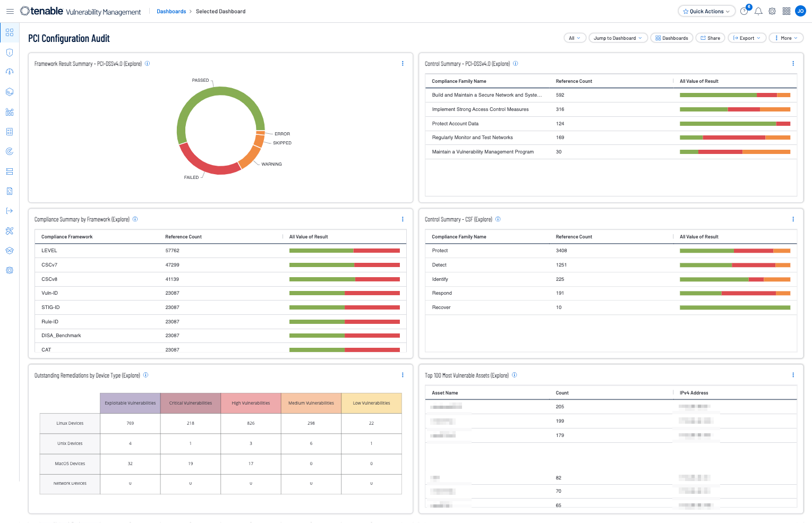Open Compliance Summary by Framework options menu
Image resolution: width=812 pixels, height=523 pixels.
(x=403, y=219)
